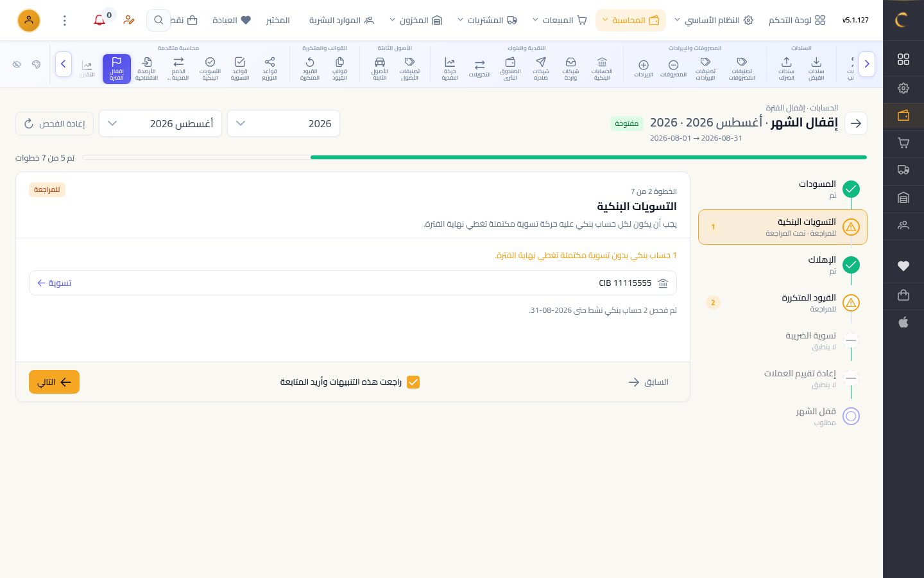Click the green closing progress bar
The image size is (924, 578).
[588, 157]
